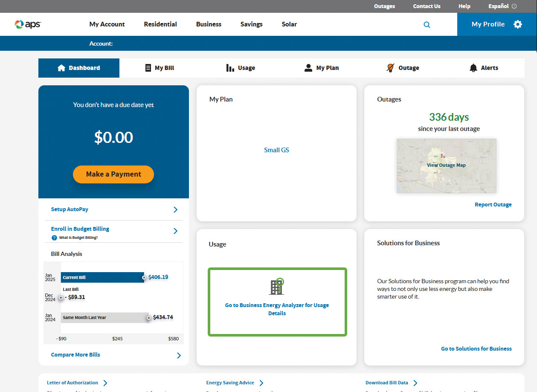Click Enroll in Budget Billing link

pyautogui.click(x=80, y=229)
